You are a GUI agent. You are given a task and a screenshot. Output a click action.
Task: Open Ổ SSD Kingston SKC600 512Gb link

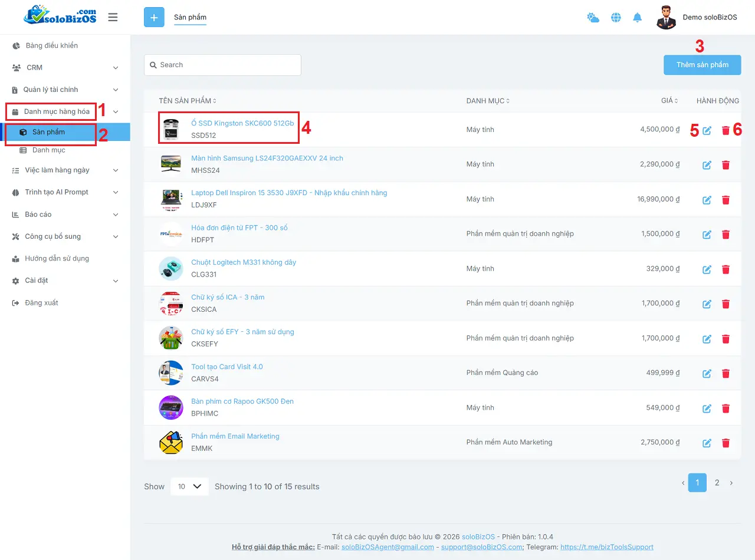242,123
